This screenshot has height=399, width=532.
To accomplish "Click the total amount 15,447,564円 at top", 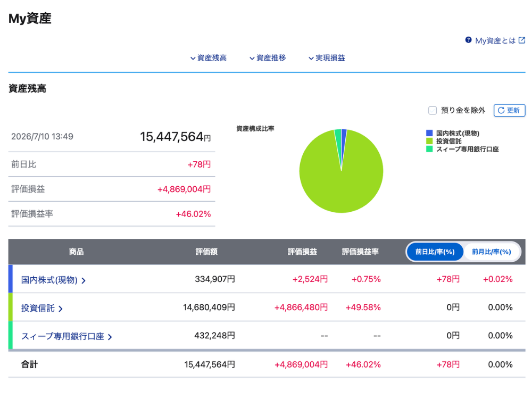I will click(x=175, y=137).
